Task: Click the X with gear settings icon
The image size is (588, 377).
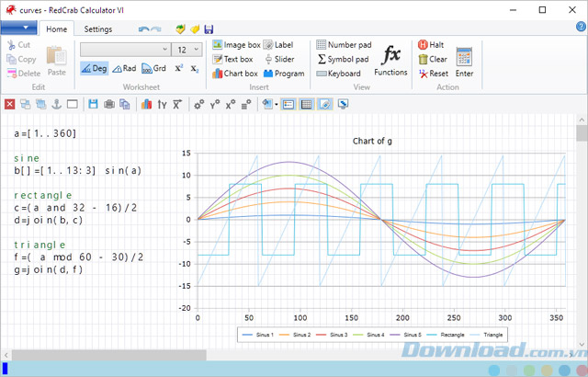Action: [231, 104]
